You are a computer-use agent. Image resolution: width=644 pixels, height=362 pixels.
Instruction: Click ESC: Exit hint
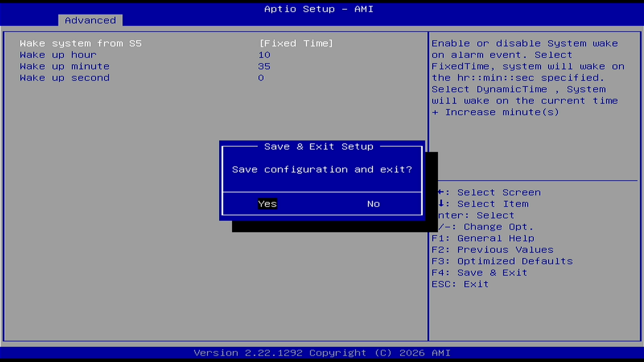(x=460, y=284)
